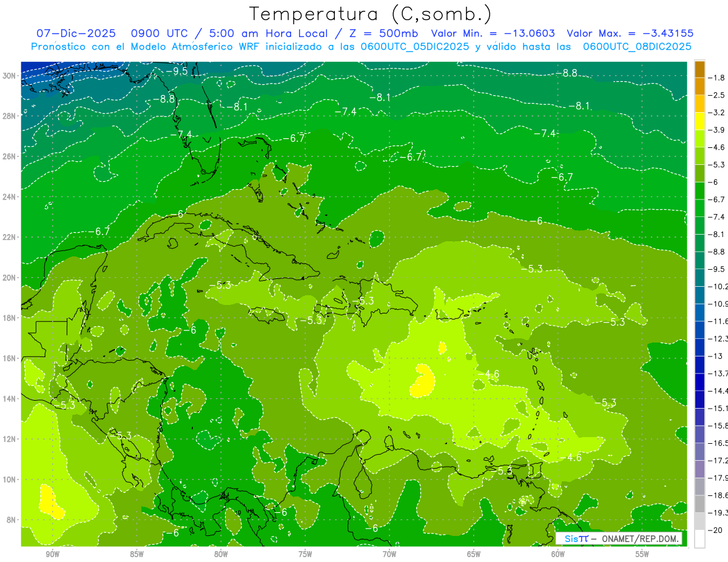Screen dimensions: 728x562
Task: Click the '-20' color scale value
Action: (716, 530)
